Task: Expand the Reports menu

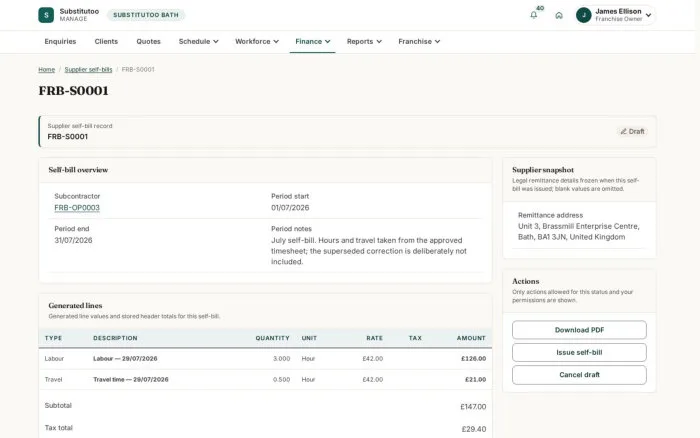Action: coord(364,42)
